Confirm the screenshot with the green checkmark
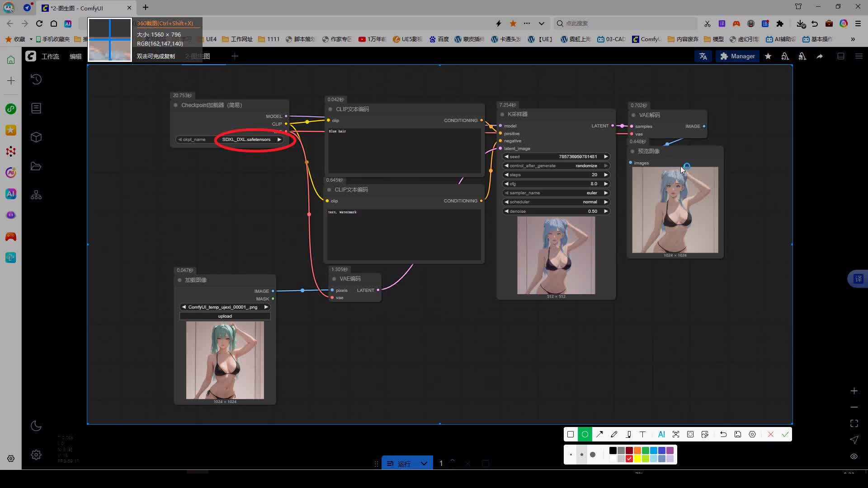The width and height of the screenshot is (868, 488). click(x=785, y=434)
